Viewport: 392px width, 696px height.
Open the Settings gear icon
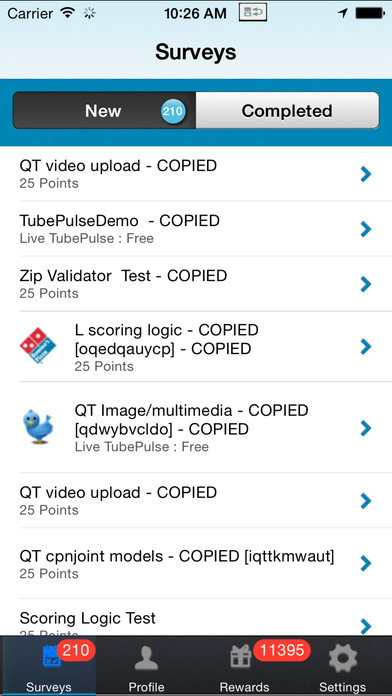coord(343,657)
